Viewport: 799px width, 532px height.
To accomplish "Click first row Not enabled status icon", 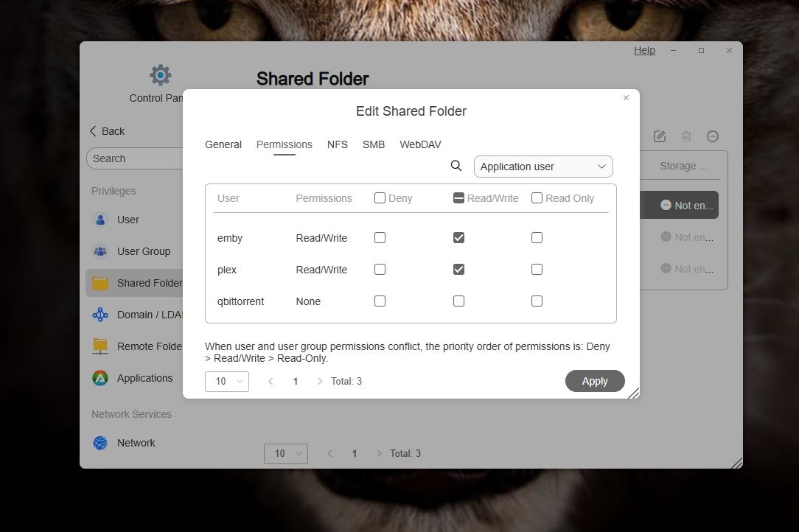I will coord(666,205).
